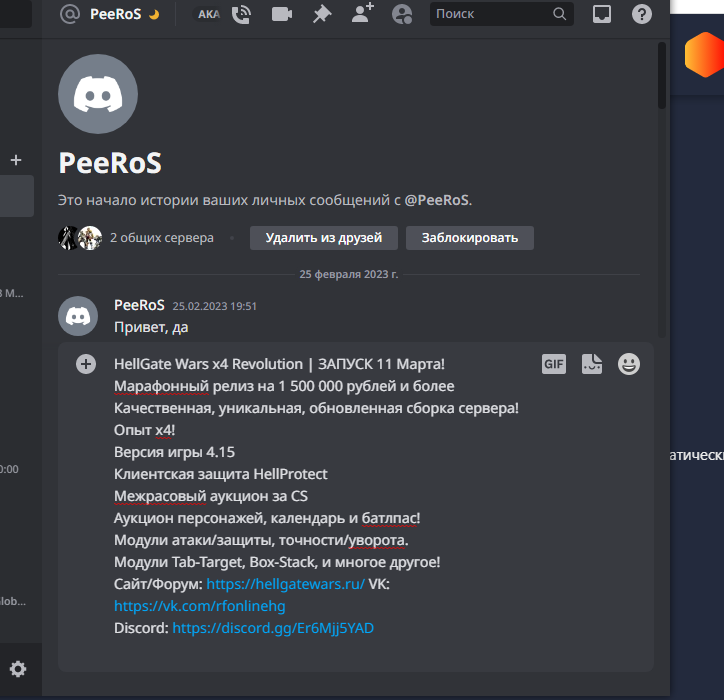The width and height of the screenshot is (724, 700).
Task: Open pinned messages
Action: pyautogui.click(x=322, y=14)
